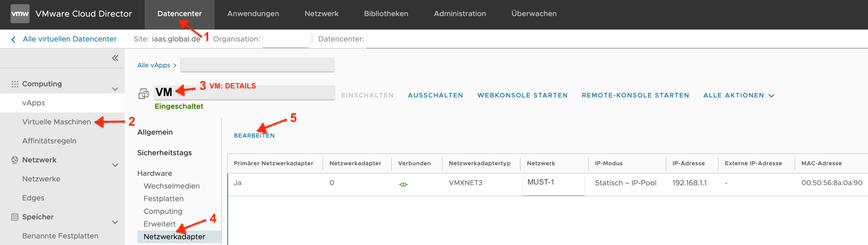Image resolution: width=868 pixels, height=245 pixels.
Task: Open Erweitert under Hardware
Action: 159,224
